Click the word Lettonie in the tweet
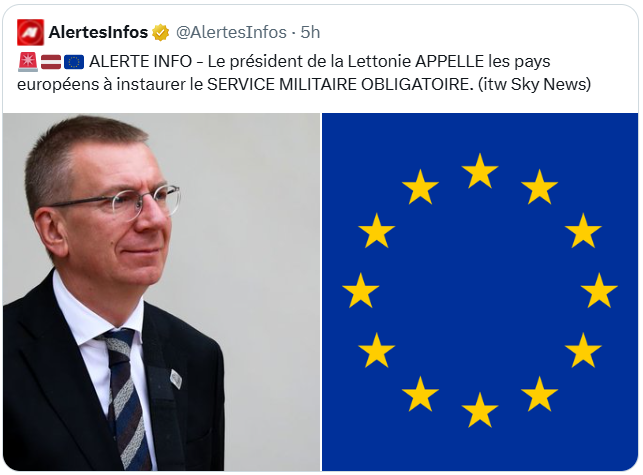The image size is (643, 475). click(379, 62)
